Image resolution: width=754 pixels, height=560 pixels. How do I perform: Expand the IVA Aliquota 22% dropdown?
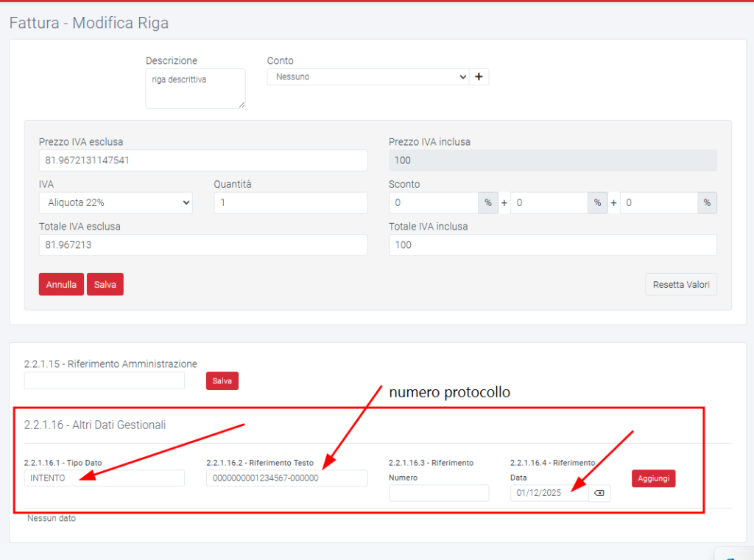(x=116, y=202)
